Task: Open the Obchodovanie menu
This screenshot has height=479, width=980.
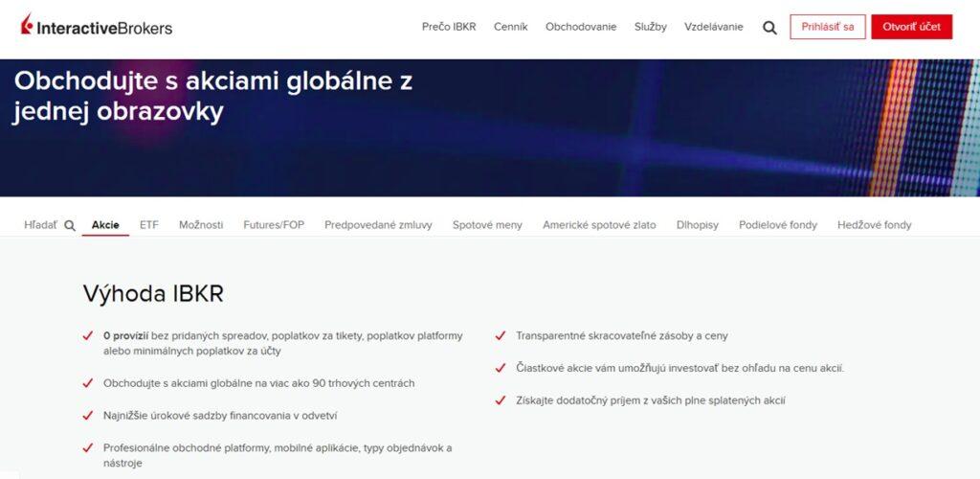Action: tap(581, 27)
